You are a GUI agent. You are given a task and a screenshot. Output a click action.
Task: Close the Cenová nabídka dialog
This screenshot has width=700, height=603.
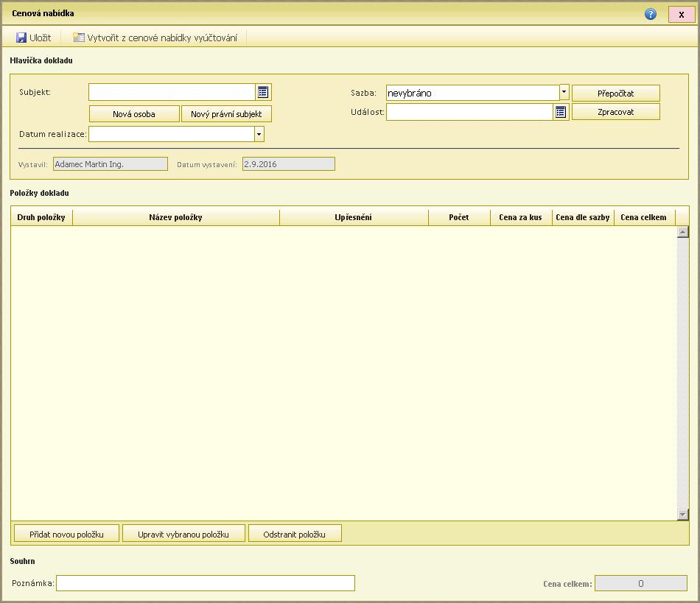pos(682,14)
